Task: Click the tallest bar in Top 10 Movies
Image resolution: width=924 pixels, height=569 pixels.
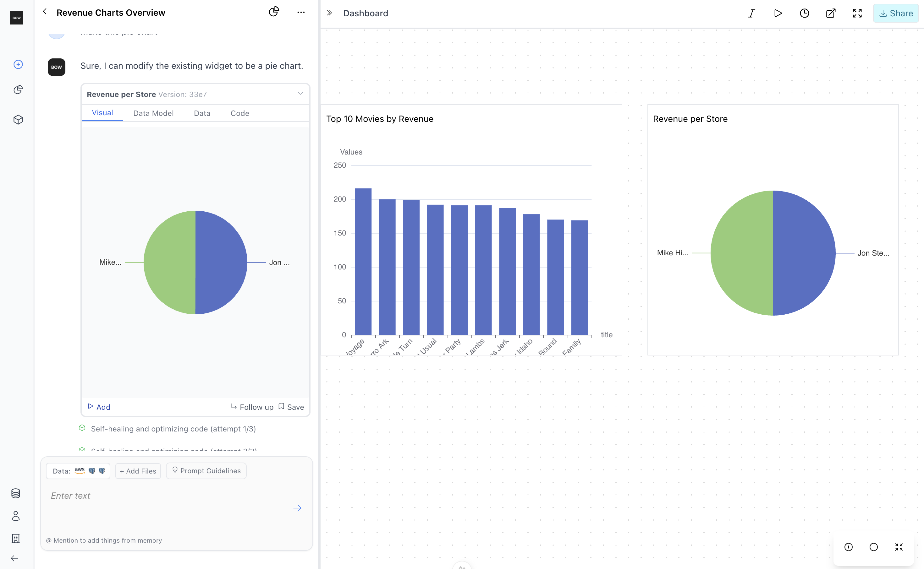Action: [363, 262]
